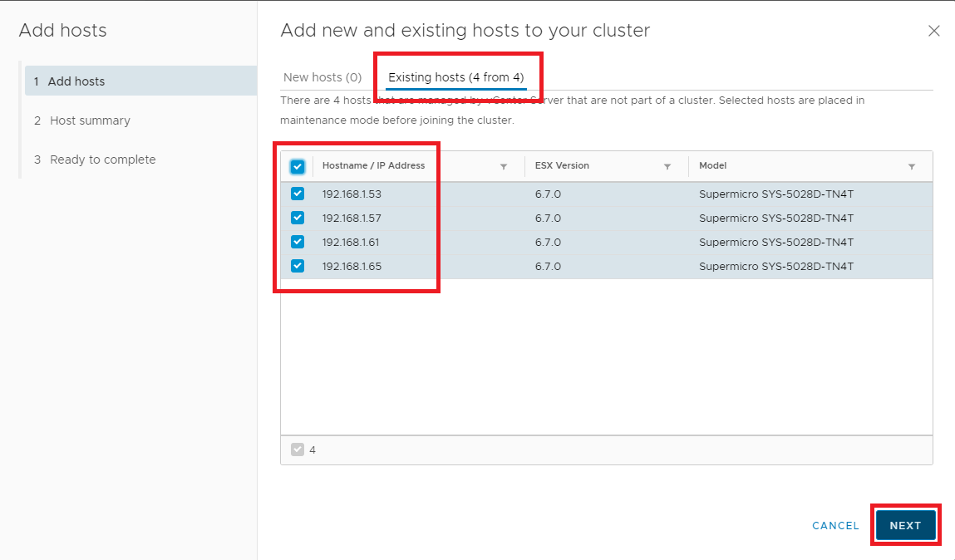Viewport: 955px width, 560px height.
Task: Switch to New hosts (0) tab
Action: pyautogui.click(x=322, y=77)
